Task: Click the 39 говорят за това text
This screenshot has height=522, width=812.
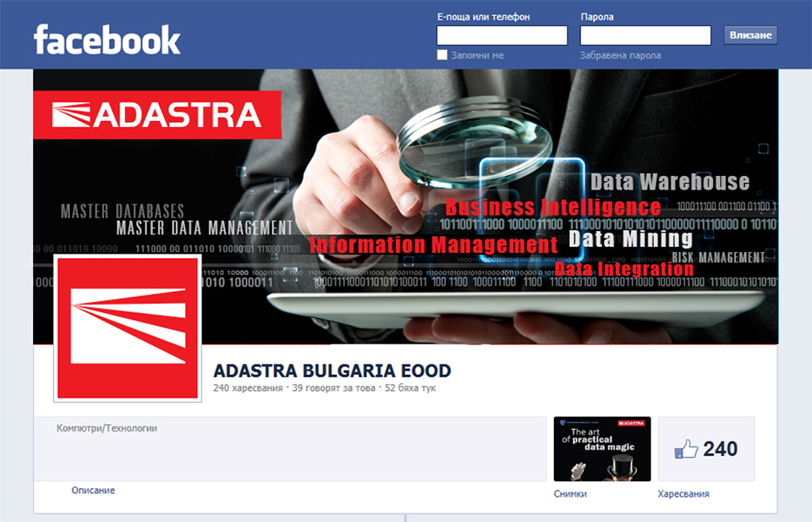Action: tap(333, 387)
